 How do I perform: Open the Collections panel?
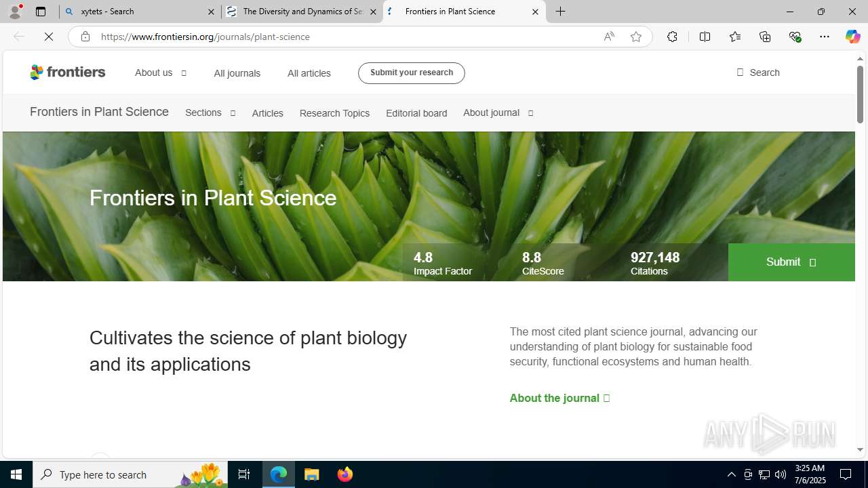[x=765, y=37]
